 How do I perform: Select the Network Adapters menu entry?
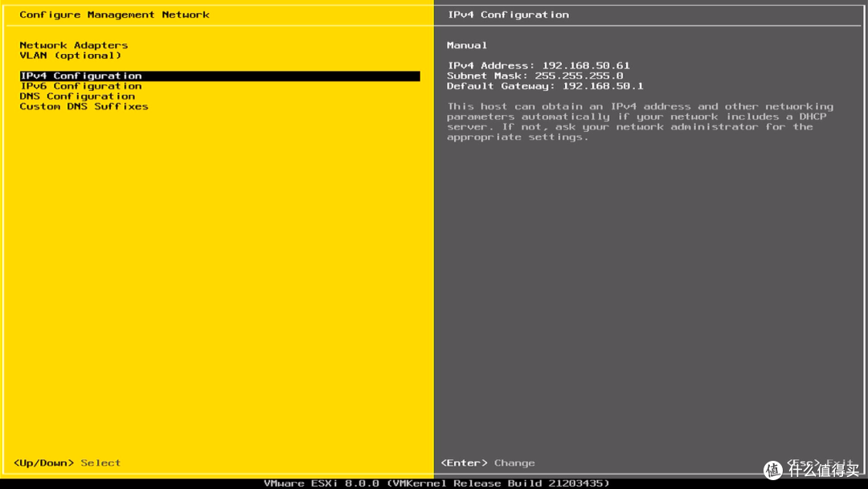[x=73, y=46]
